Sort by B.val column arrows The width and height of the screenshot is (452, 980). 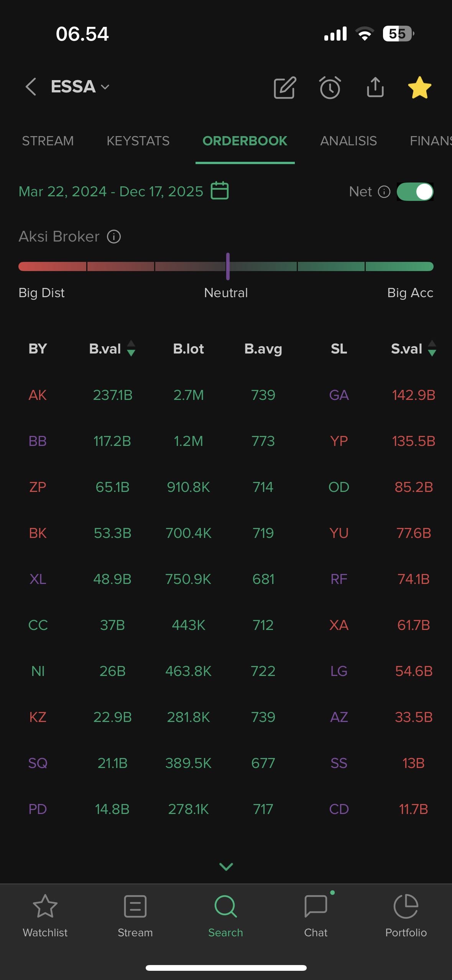tap(131, 349)
